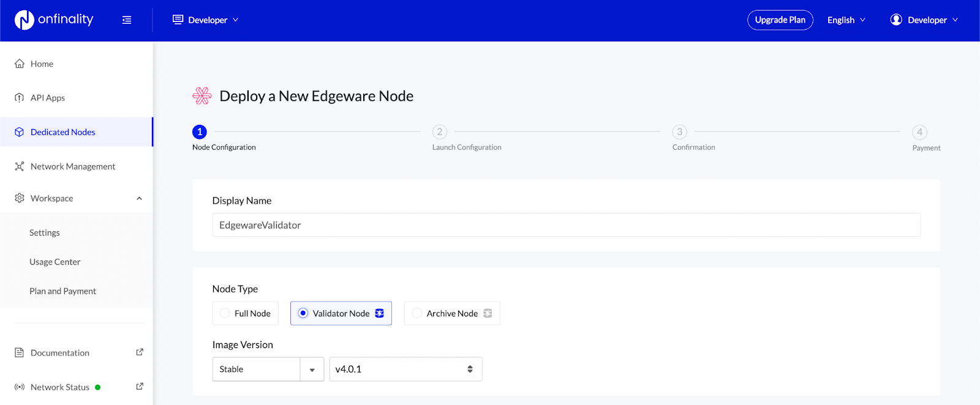Open workspace Settings

click(45, 232)
